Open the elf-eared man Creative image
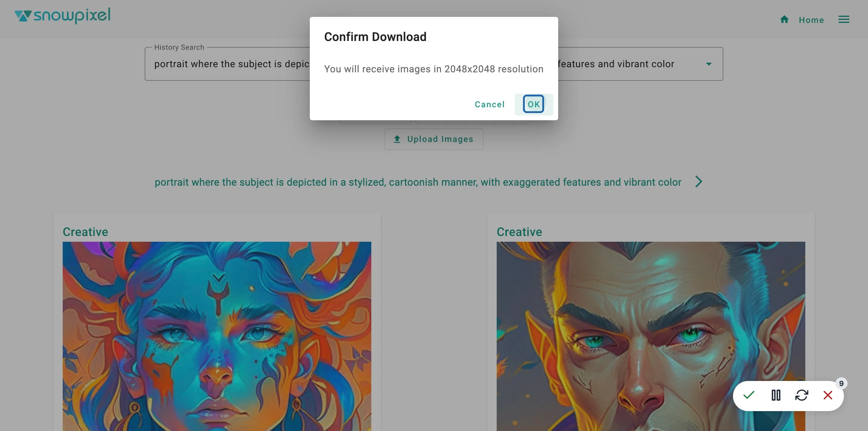 coord(651,336)
